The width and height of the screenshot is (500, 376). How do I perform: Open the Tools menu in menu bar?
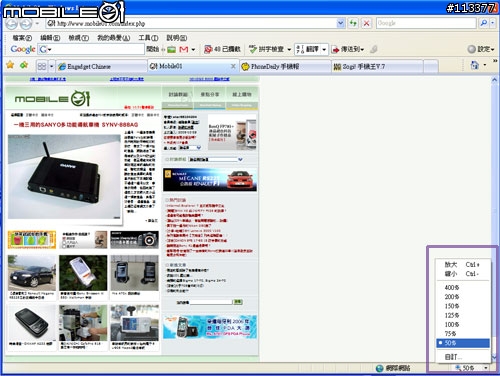(x=148, y=38)
